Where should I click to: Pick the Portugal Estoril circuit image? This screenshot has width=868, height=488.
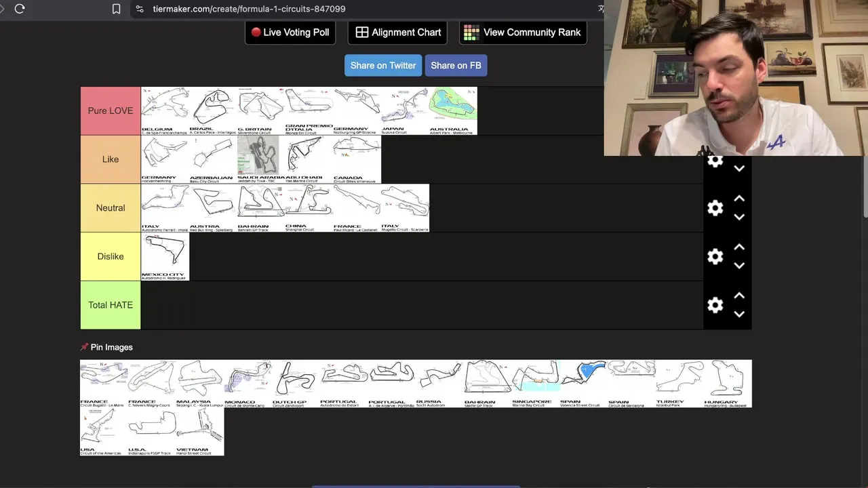point(344,384)
